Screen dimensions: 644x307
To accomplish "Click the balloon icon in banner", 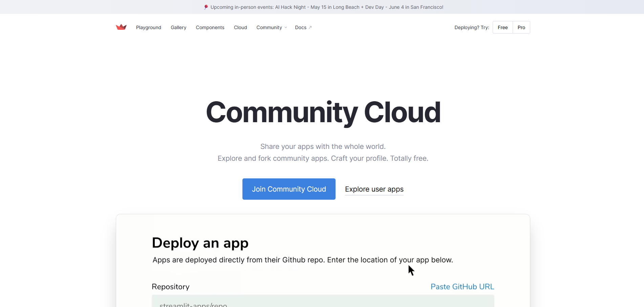I will coord(206,7).
